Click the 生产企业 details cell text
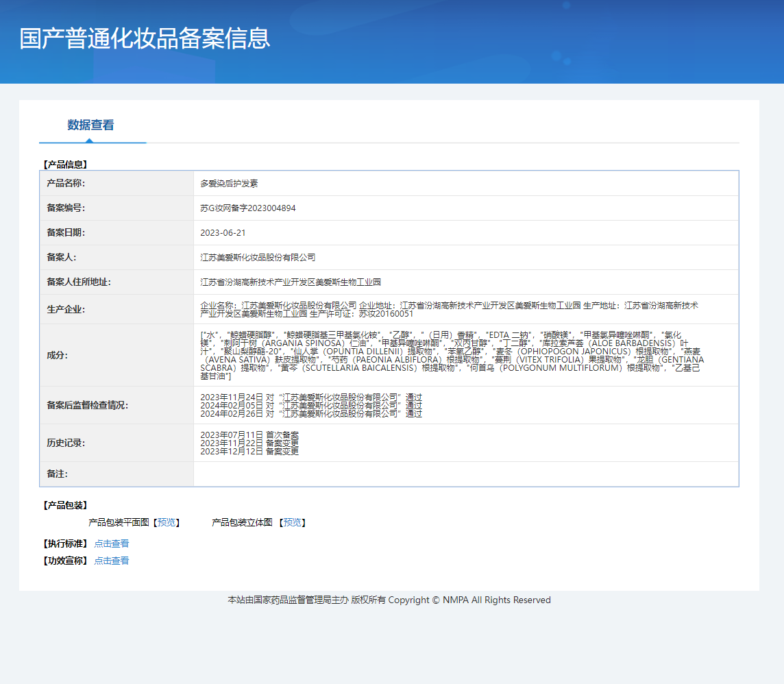 tap(449, 309)
